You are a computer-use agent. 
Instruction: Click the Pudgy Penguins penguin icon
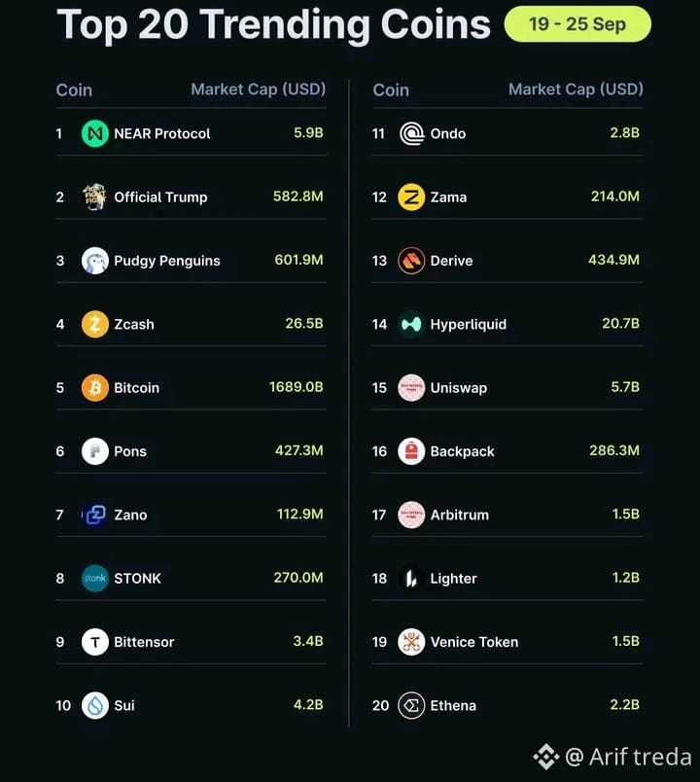pos(94,261)
